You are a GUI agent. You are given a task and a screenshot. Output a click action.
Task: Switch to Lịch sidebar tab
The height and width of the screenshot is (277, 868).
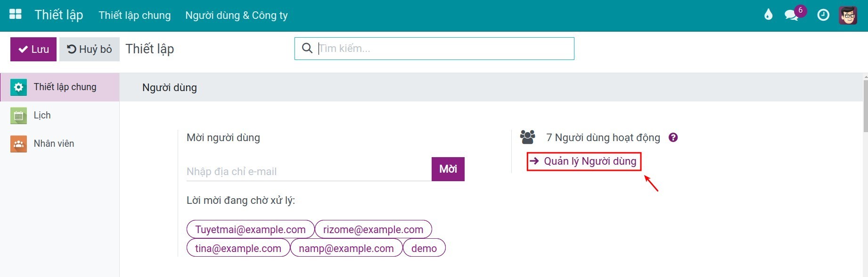coord(60,116)
